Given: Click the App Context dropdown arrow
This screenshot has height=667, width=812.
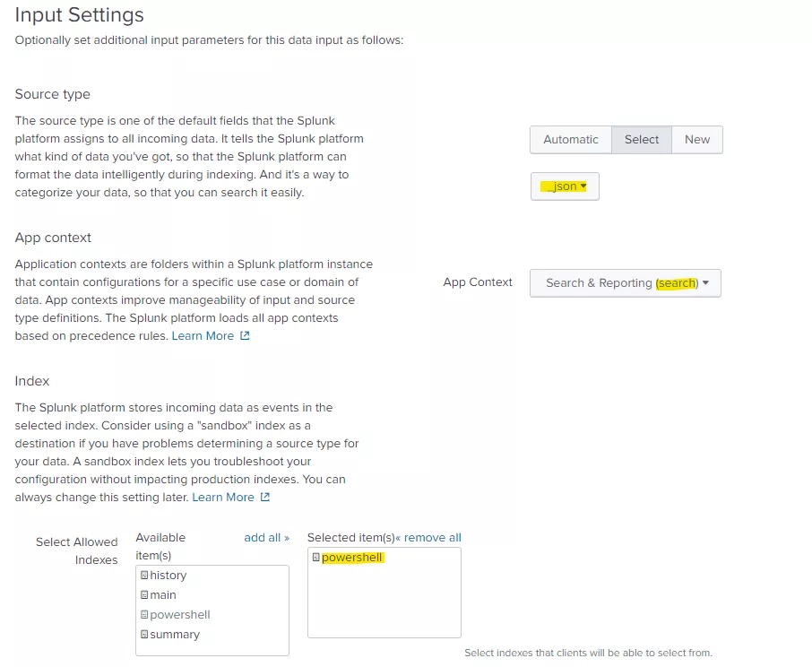Looking at the screenshot, I should click(x=705, y=282).
